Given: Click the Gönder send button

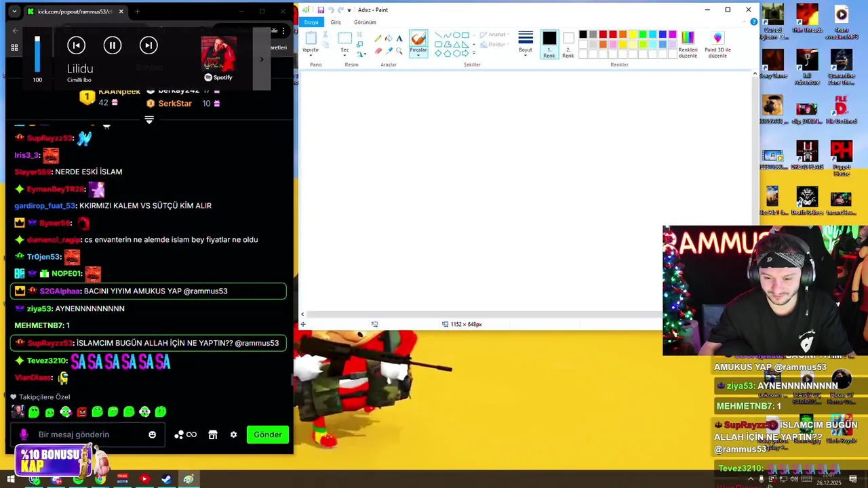Looking at the screenshot, I should pos(268,434).
